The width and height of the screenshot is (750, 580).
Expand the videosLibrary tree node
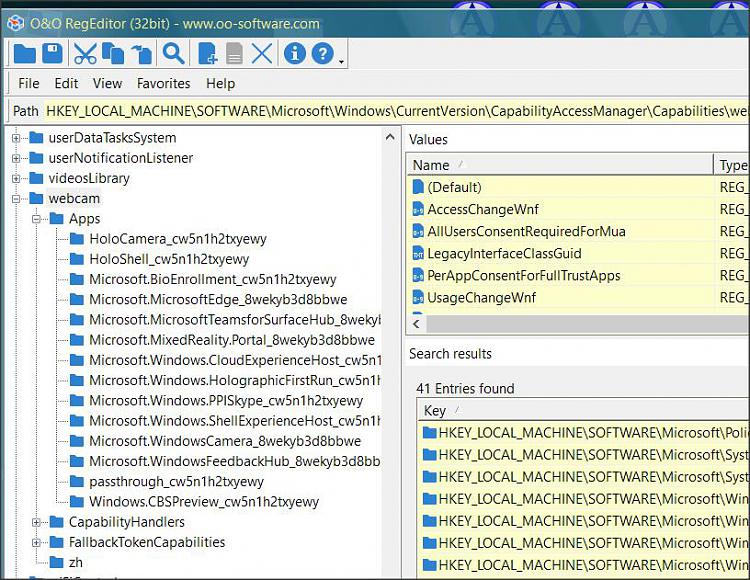16,178
